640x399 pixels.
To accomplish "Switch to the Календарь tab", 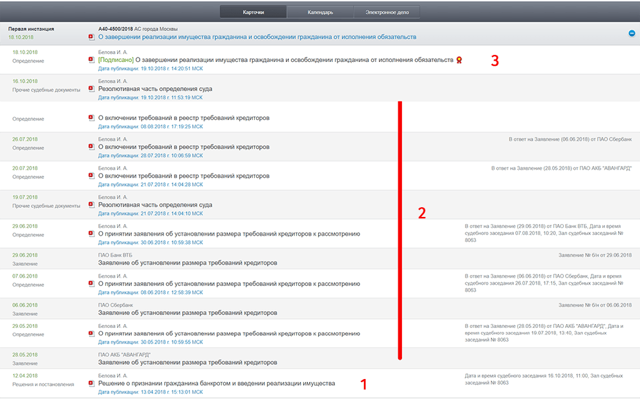I will click(x=320, y=12).
